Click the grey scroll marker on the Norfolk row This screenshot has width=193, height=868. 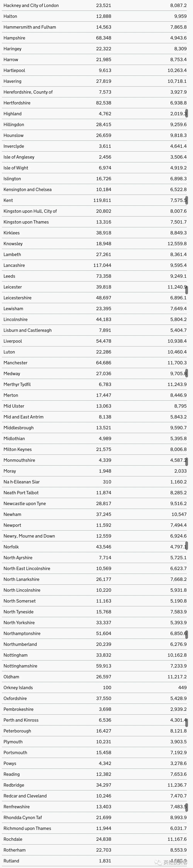click(x=187, y=546)
